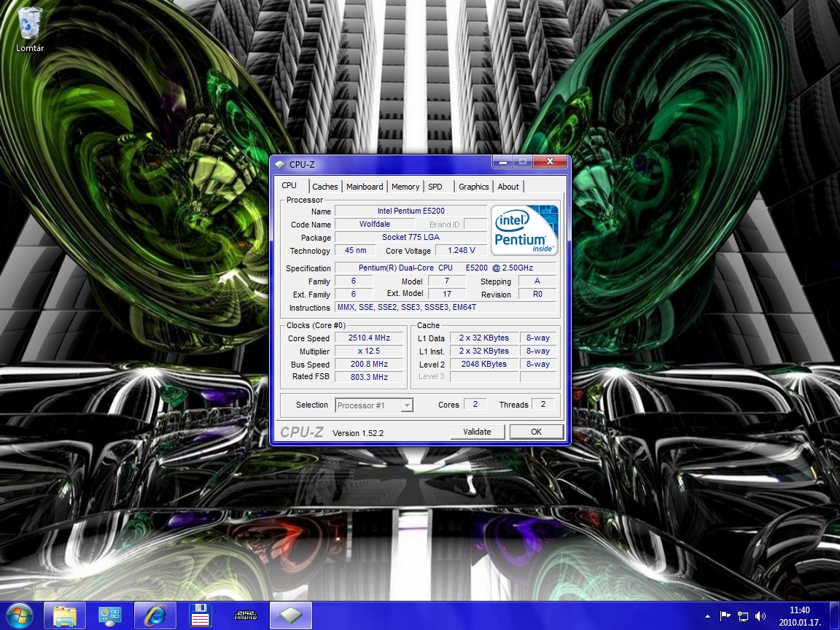Select the CPU-Z taskbar button

[291, 616]
